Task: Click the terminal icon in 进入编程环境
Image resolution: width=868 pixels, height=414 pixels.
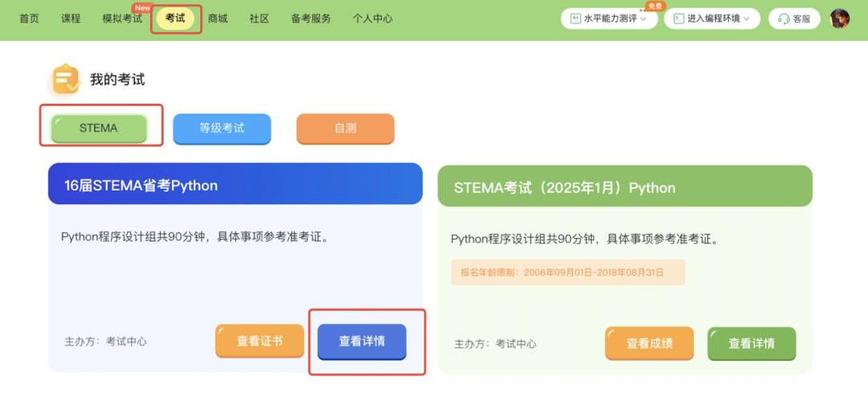Action: (x=678, y=18)
